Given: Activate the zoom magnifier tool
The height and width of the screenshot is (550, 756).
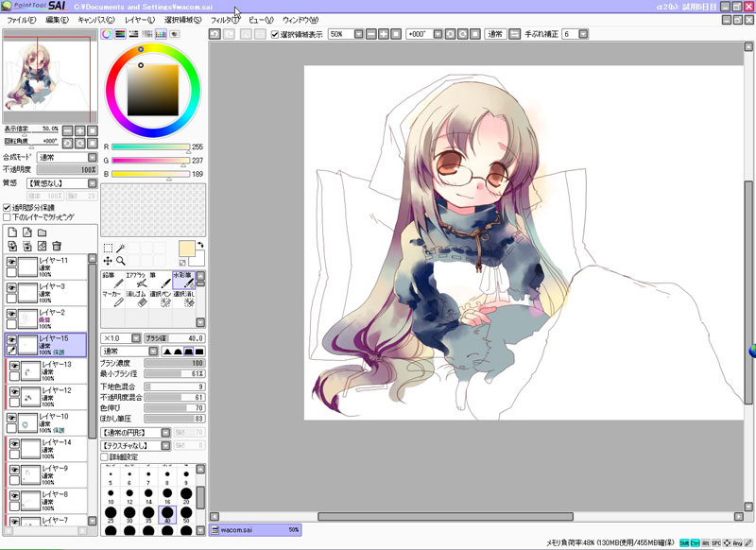Looking at the screenshot, I should (x=121, y=261).
